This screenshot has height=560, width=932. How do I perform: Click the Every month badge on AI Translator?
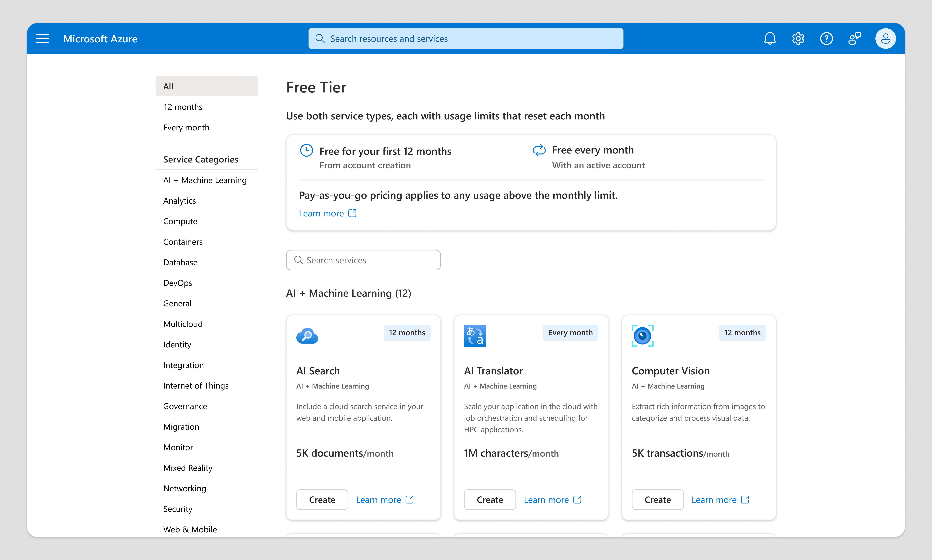pos(571,332)
